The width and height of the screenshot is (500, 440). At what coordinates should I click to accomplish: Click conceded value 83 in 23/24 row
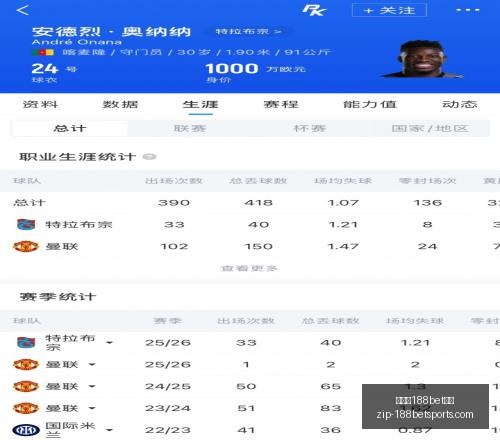pos(331,408)
